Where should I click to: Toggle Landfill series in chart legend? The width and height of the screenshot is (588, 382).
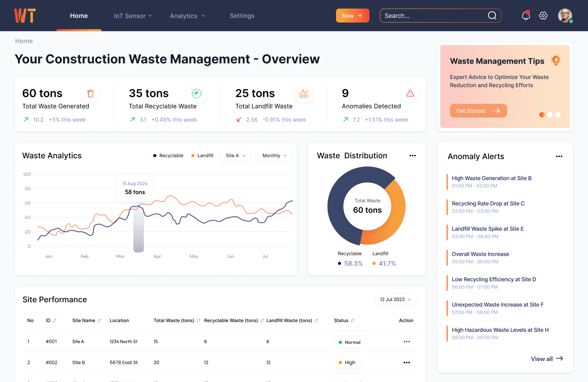(x=202, y=156)
